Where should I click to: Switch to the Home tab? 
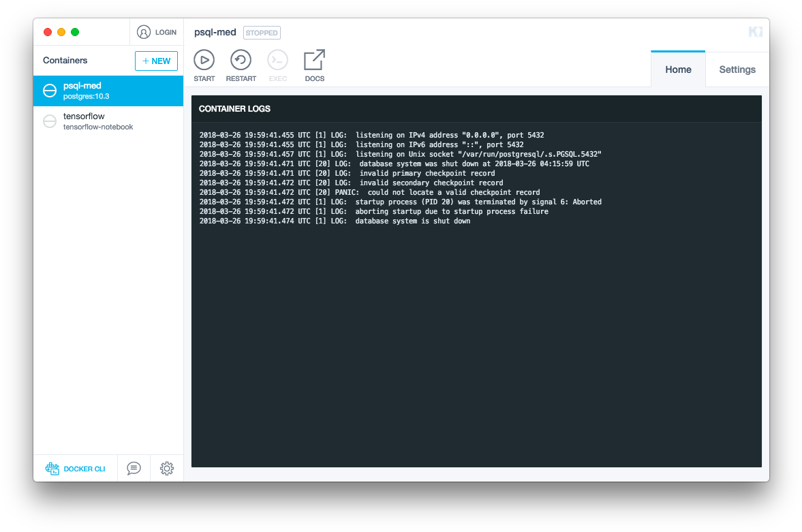click(678, 69)
